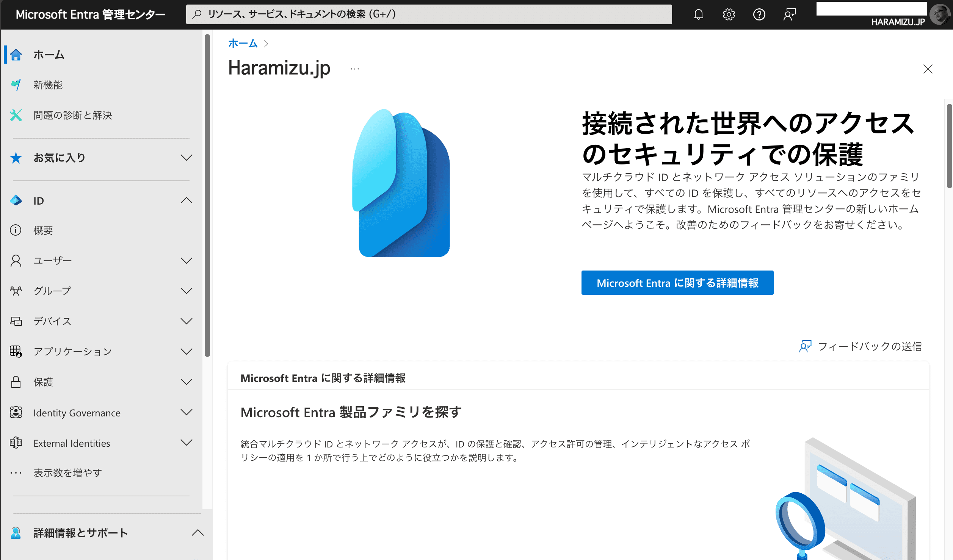The image size is (953, 560).
Task: Expand the Identity Governance submenu
Action: tap(186, 412)
